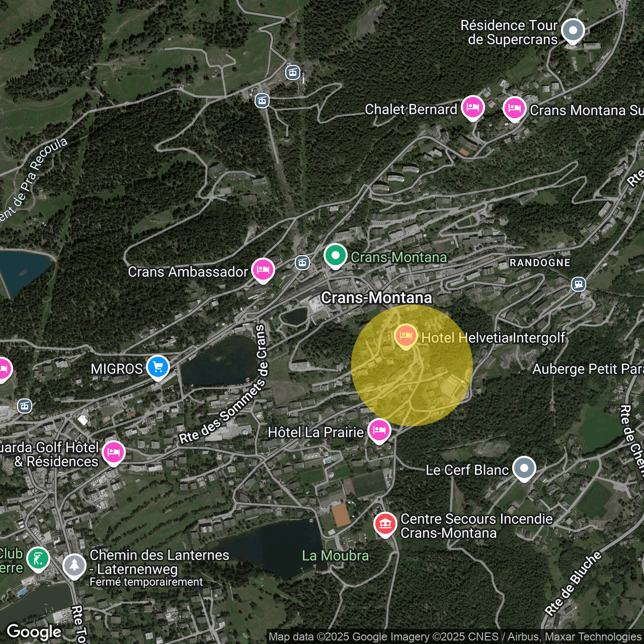Click the Guarda Golf Hôtel pin

click(114, 452)
